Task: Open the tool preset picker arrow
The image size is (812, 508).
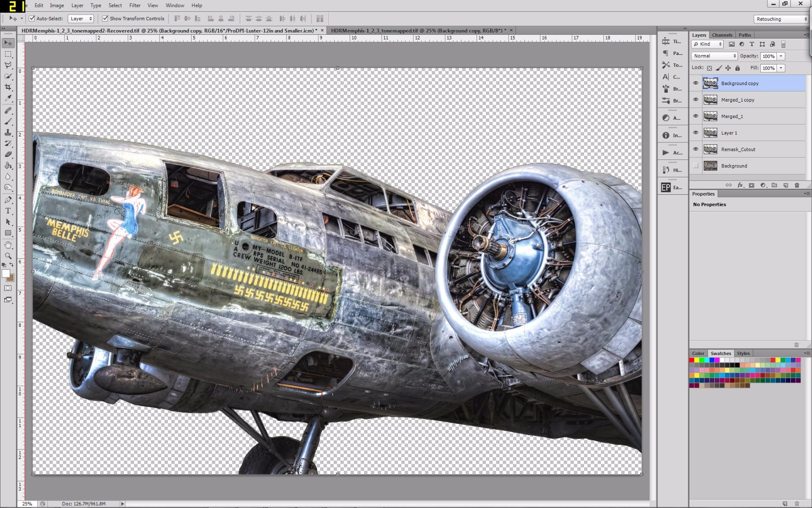Action: point(22,19)
